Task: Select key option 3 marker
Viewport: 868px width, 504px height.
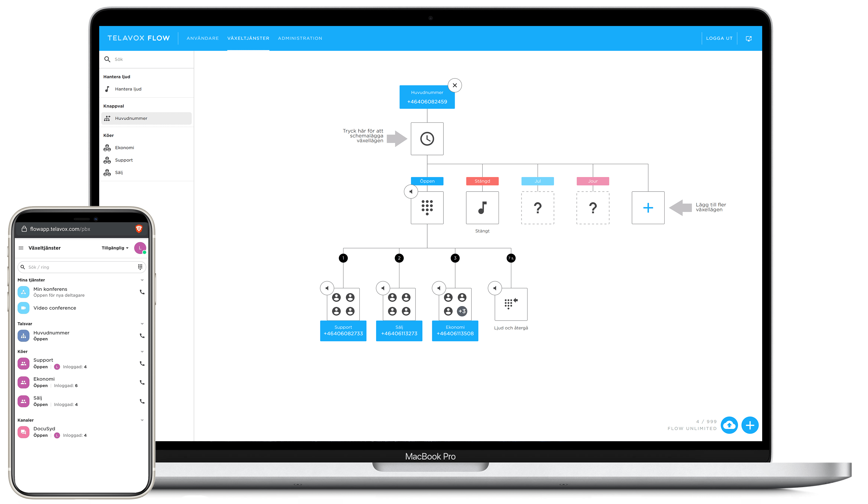Action: click(x=455, y=258)
